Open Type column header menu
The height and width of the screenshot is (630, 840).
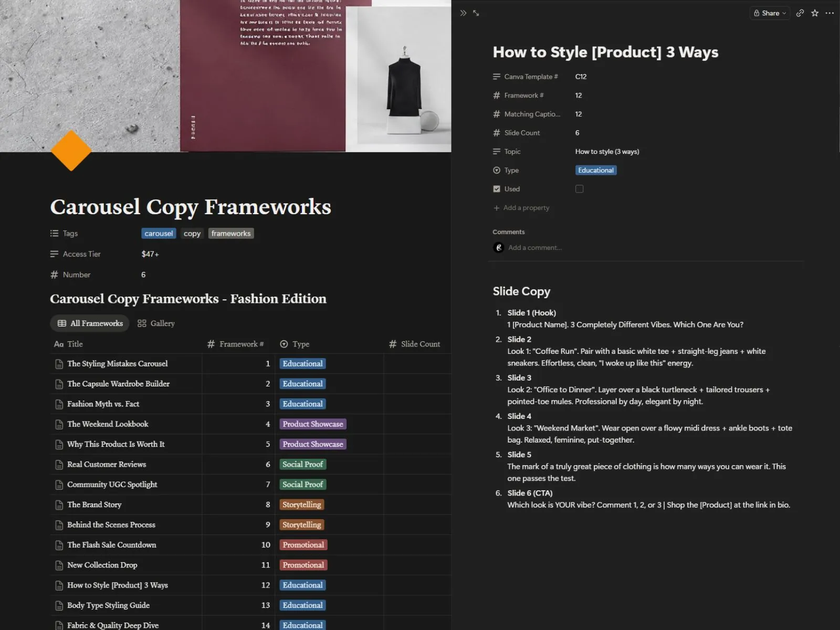coord(295,344)
